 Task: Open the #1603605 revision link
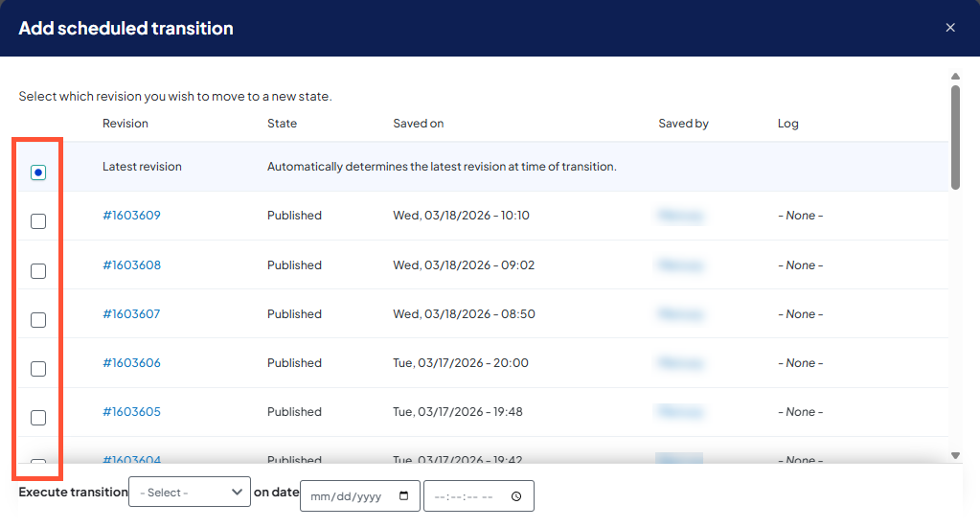(131, 412)
